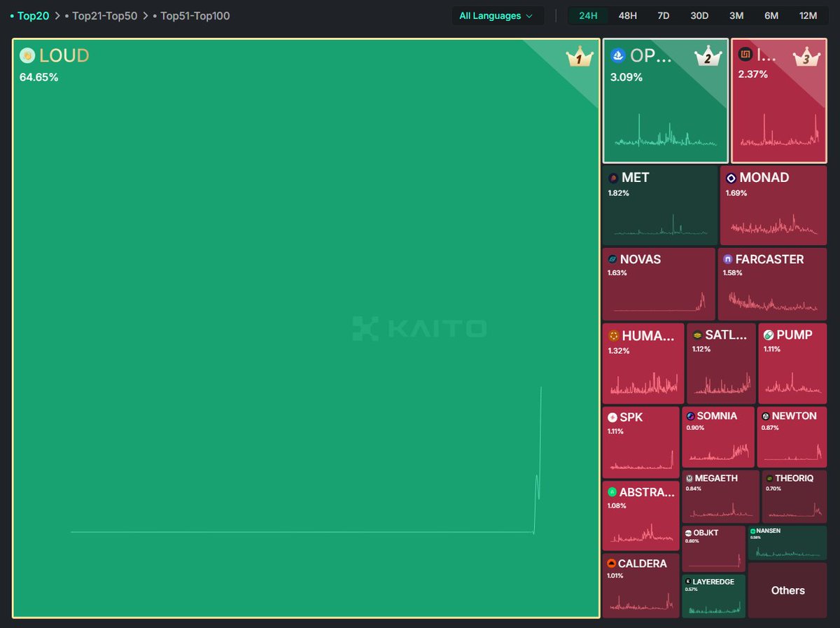Select the 48H time range
Screen dimensions: 840x628
tap(628, 15)
